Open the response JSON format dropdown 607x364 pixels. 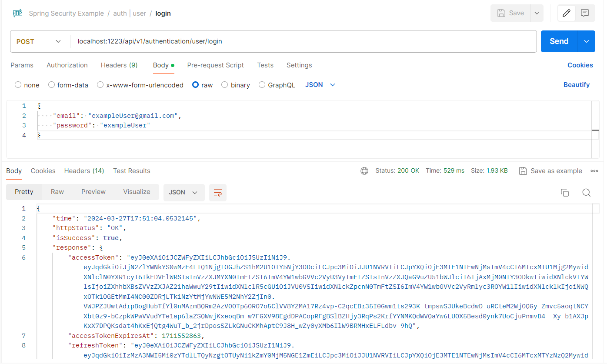tap(184, 192)
